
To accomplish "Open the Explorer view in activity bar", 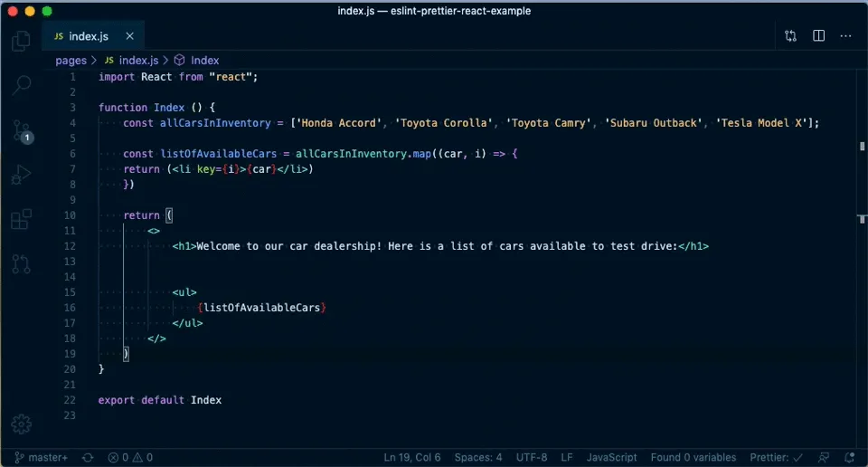I will point(21,42).
